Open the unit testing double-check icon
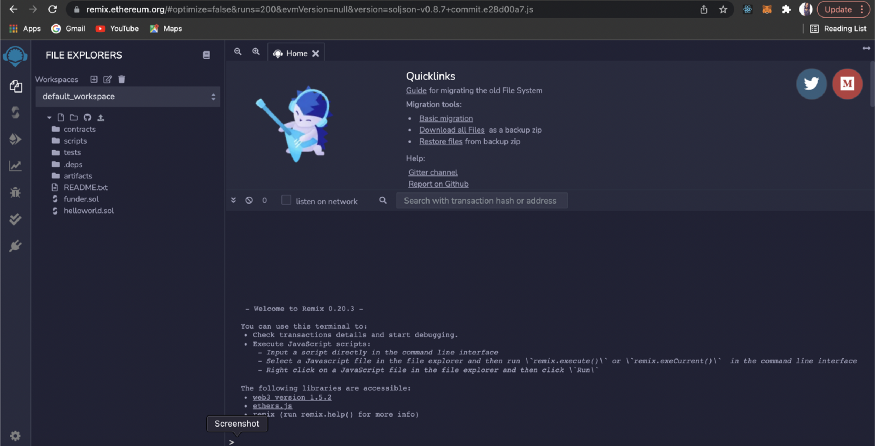Screen dimensions: 875x446 (x=16, y=219)
